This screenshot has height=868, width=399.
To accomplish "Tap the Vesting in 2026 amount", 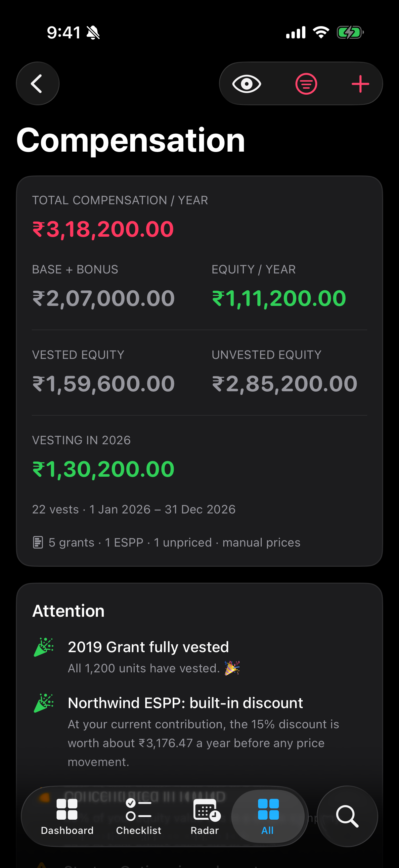I will click(x=103, y=469).
